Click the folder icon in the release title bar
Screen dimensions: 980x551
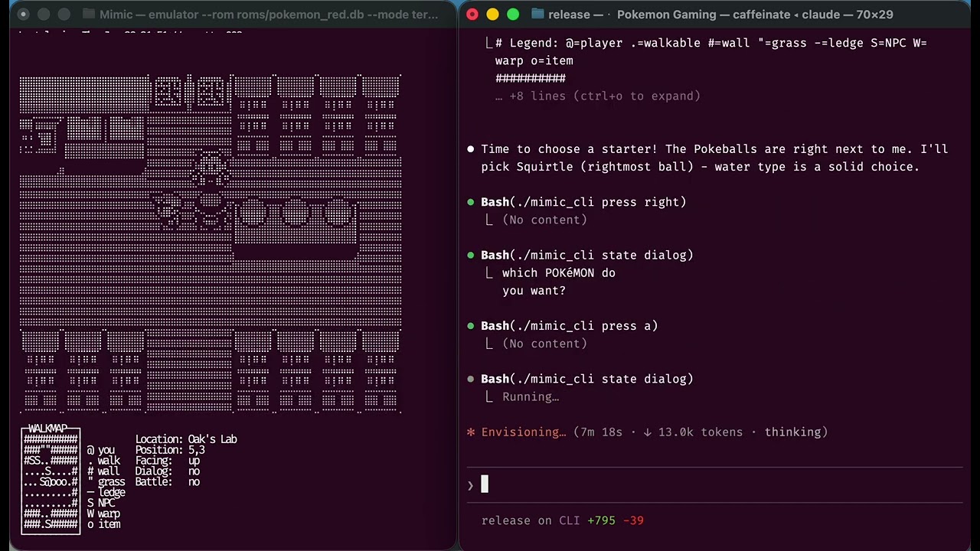point(537,14)
